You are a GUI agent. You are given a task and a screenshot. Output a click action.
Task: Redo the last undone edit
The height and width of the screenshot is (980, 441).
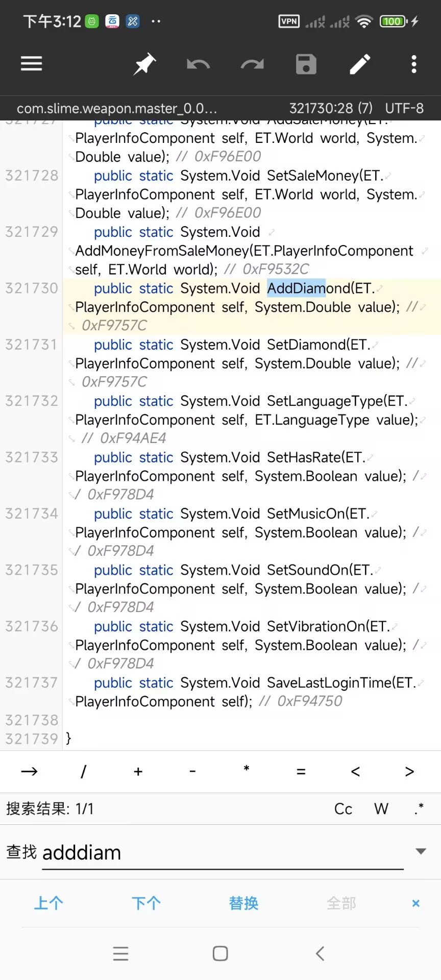[x=252, y=64]
